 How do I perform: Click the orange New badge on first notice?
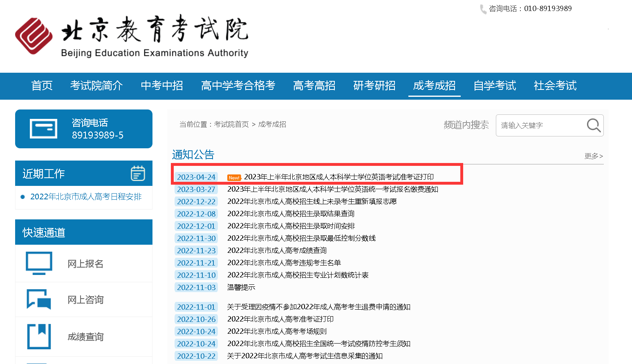[234, 178]
